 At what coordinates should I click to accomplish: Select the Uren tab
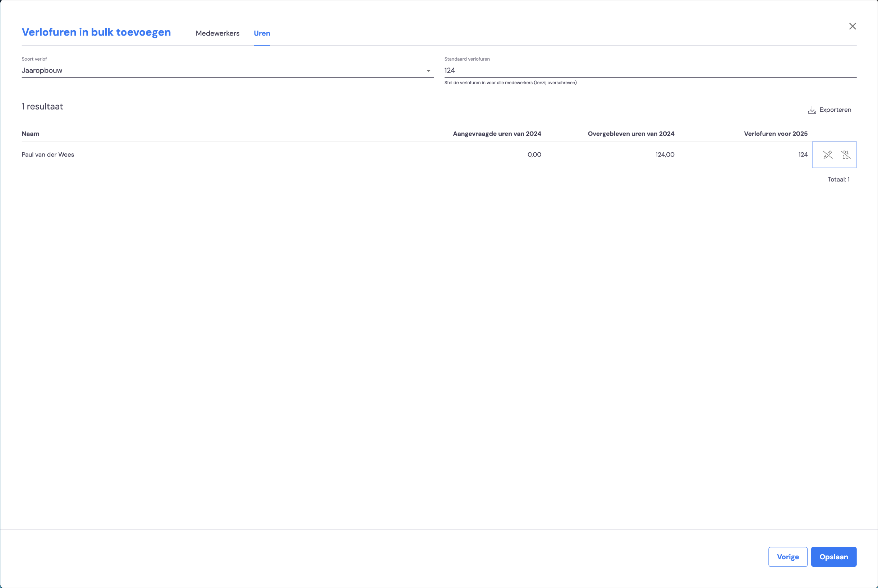pos(262,33)
